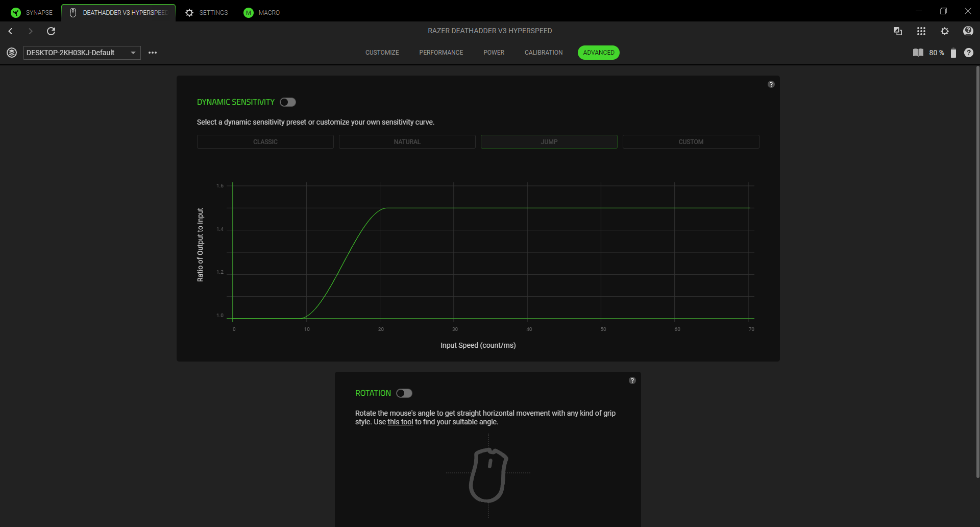Enable the Rotation toggle
The image size is (980, 527).
coord(404,393)
